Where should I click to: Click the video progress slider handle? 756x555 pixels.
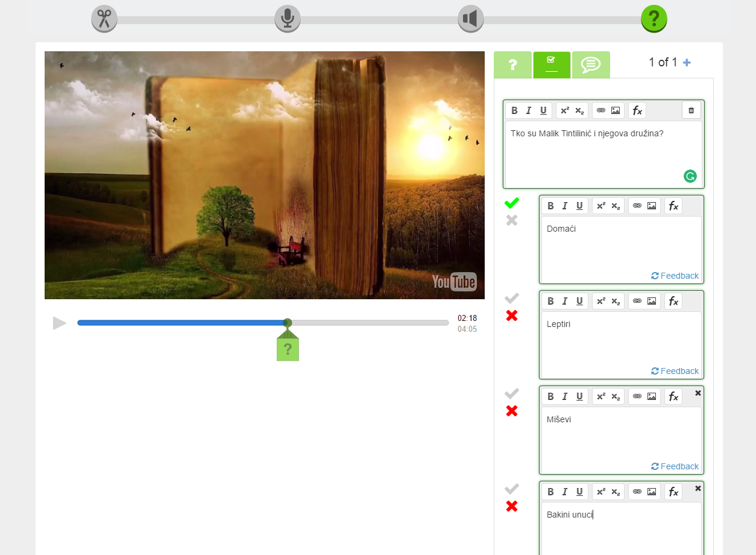pyautogui.click(x=288, y=323)
